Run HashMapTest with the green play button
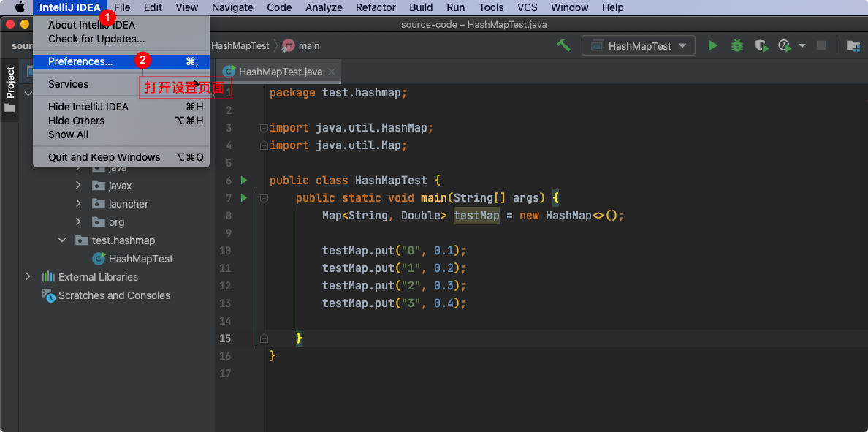Viewport: 868px width, 432px height. 713,46
